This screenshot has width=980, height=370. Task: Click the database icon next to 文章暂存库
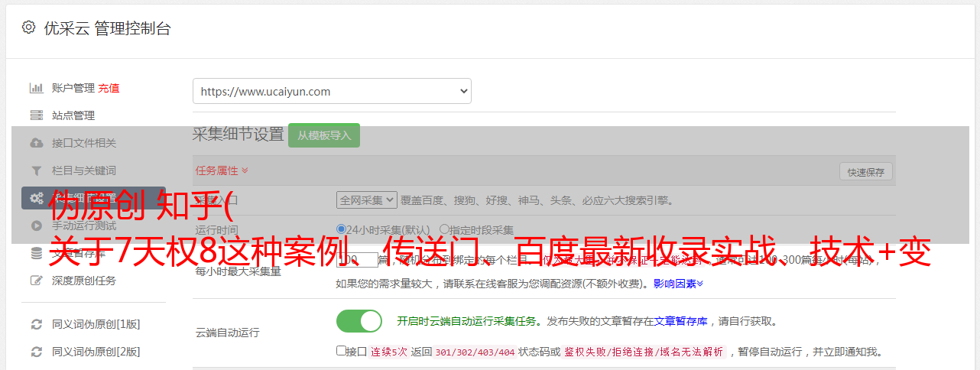pos(36,253)
